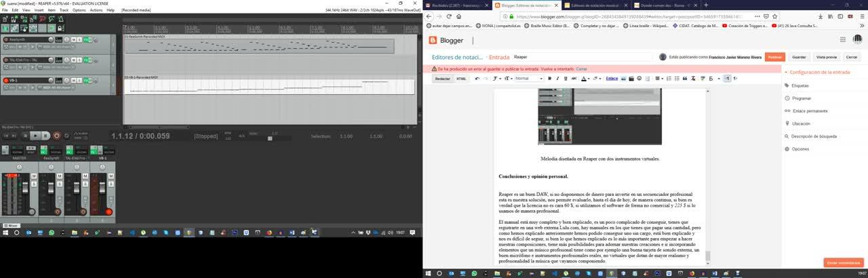Screen dimensions: 868x278
Task: Open FX on the ReaSynth track panel
Action: pos(85,40)
